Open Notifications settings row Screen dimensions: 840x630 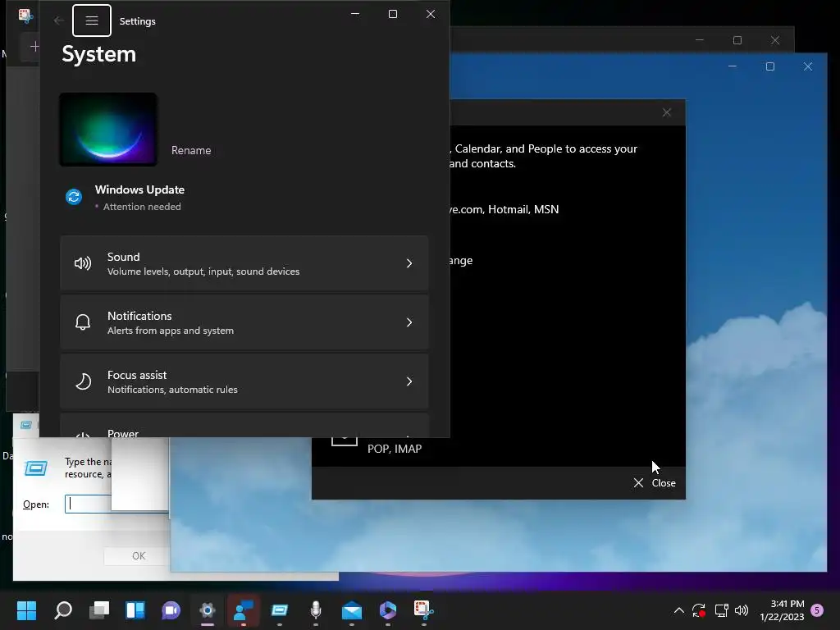pyautogui.click(x=244, y=322)
